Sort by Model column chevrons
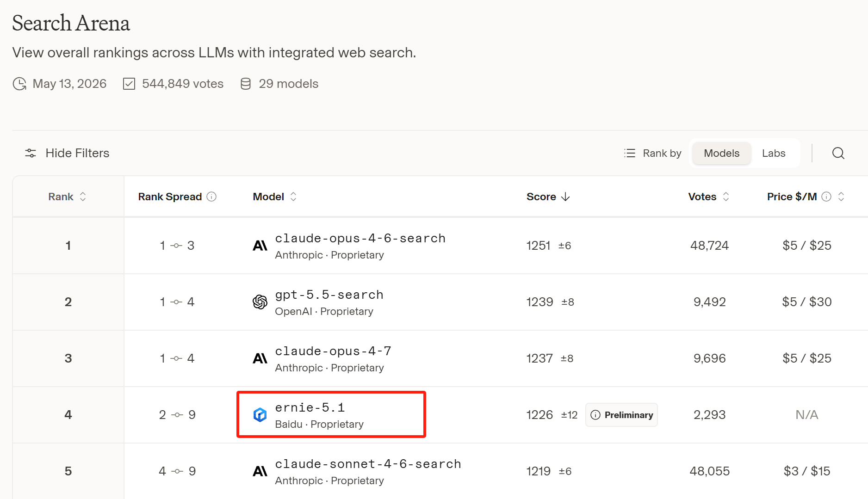 click(x=293, y=197)
